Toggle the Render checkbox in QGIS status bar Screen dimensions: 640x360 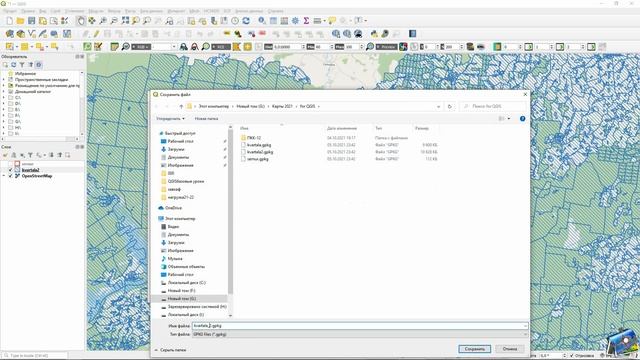pos(571,356)
